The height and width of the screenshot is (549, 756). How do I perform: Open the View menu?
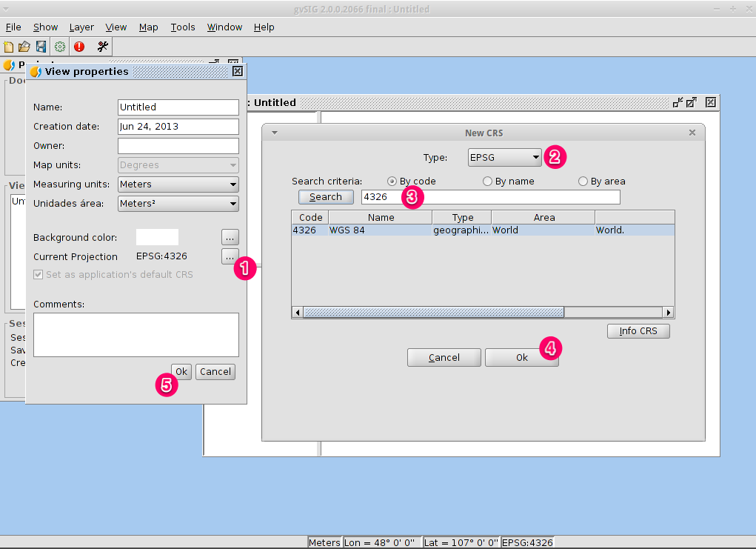(x=116, y=27)
